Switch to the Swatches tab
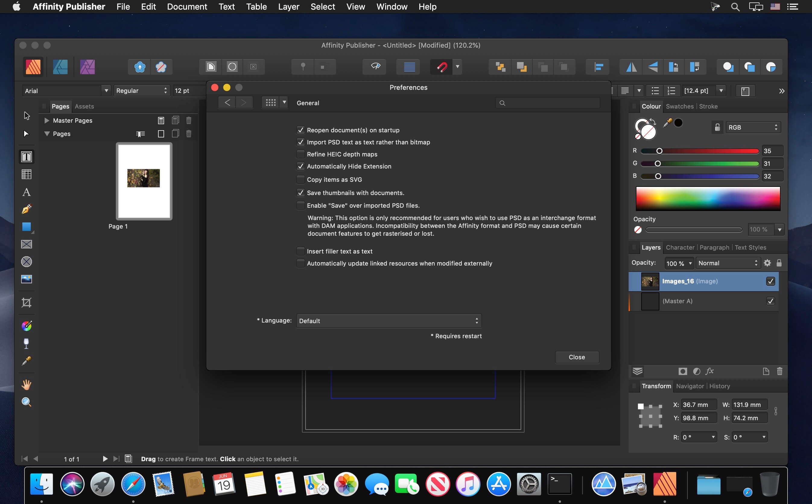 click(x=679, y=106)
